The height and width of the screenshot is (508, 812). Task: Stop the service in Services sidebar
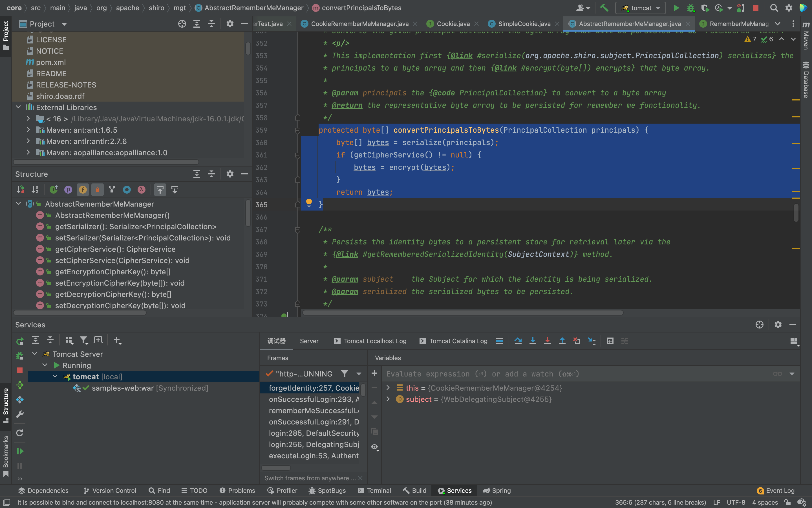pos(20,370)
